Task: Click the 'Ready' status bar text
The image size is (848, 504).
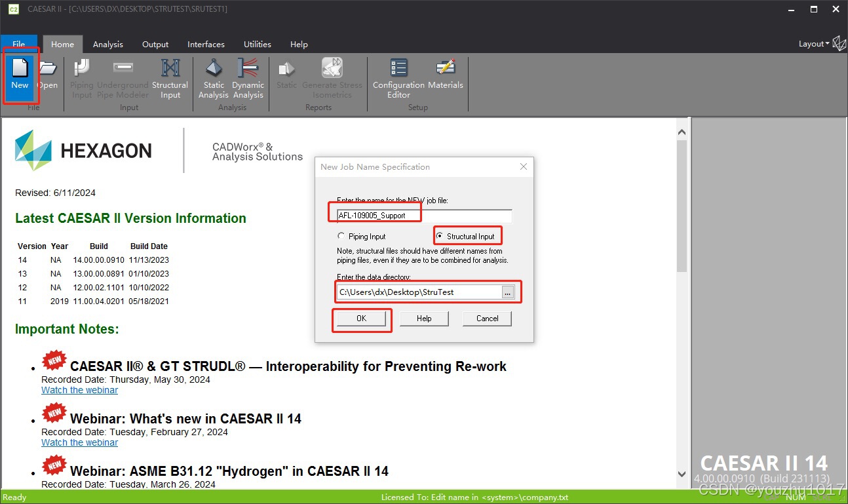Action: (15, 497)
